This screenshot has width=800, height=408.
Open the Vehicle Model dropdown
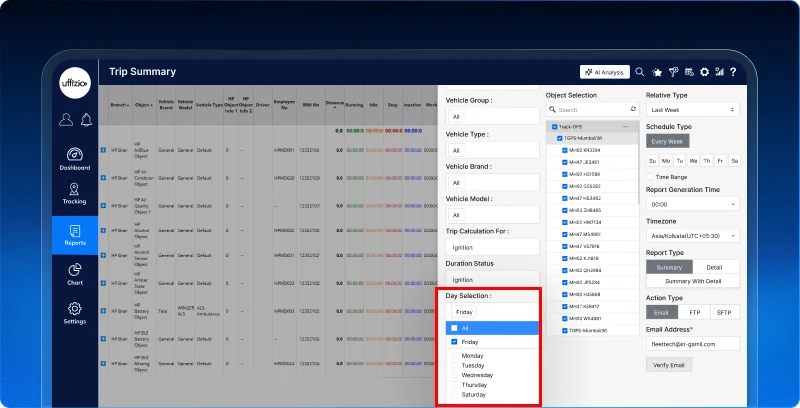click(x=492, y=215)
